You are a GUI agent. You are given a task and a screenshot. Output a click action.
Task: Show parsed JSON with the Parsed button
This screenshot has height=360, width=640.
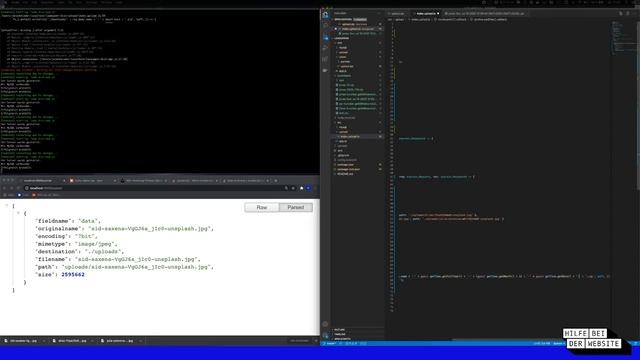point(296,207)
